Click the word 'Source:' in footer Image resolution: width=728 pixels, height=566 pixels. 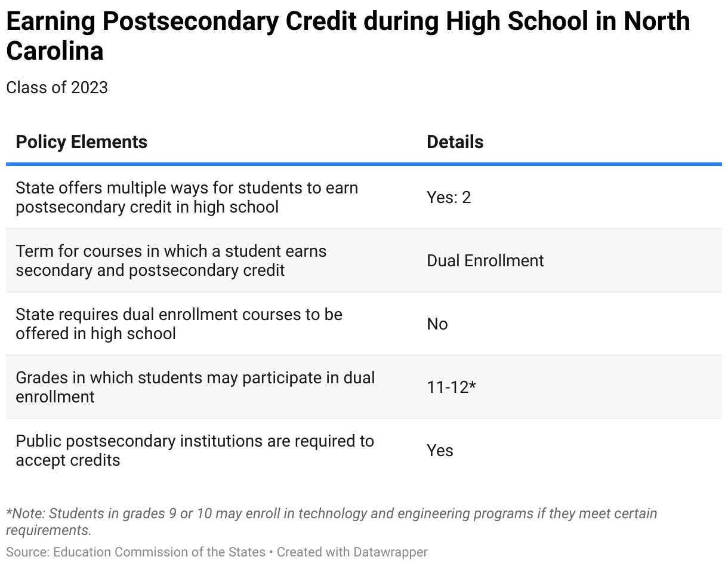(x=27, y=552)
